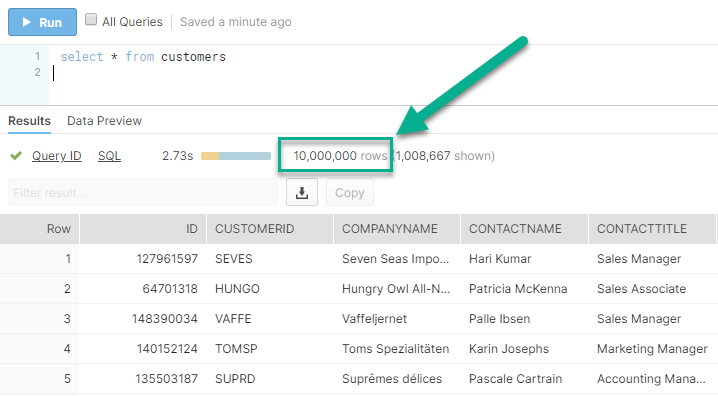Select the cell with ID 140152124
Image resolution: width=718 pixels, height=396 pixels.
143,349
